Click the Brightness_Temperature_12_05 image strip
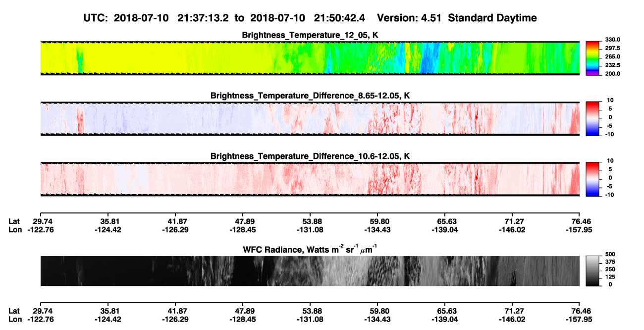The width and height of the screenshot is (644, 330). point(310,58)
